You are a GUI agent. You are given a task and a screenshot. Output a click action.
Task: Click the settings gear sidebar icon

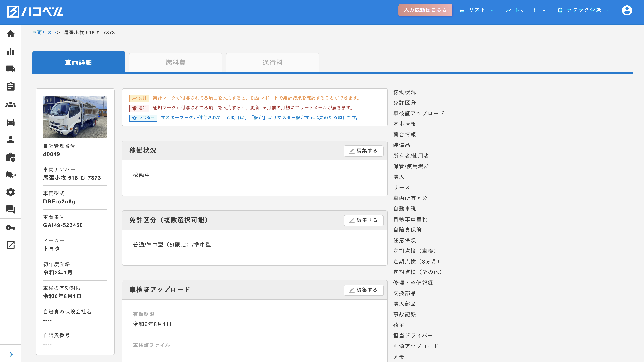click(10, 192)
